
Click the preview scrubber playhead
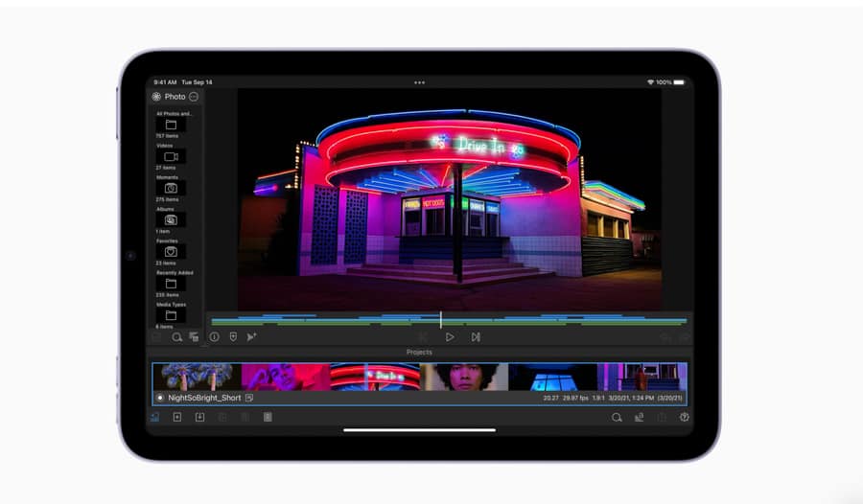pyautogui.click(x=441, y=320)
